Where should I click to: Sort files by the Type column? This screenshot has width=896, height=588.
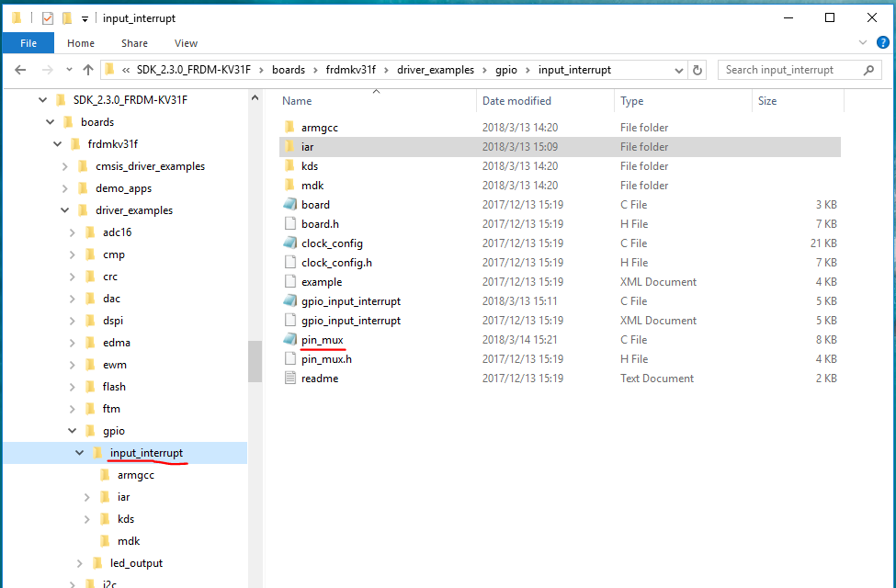(632, 100)
